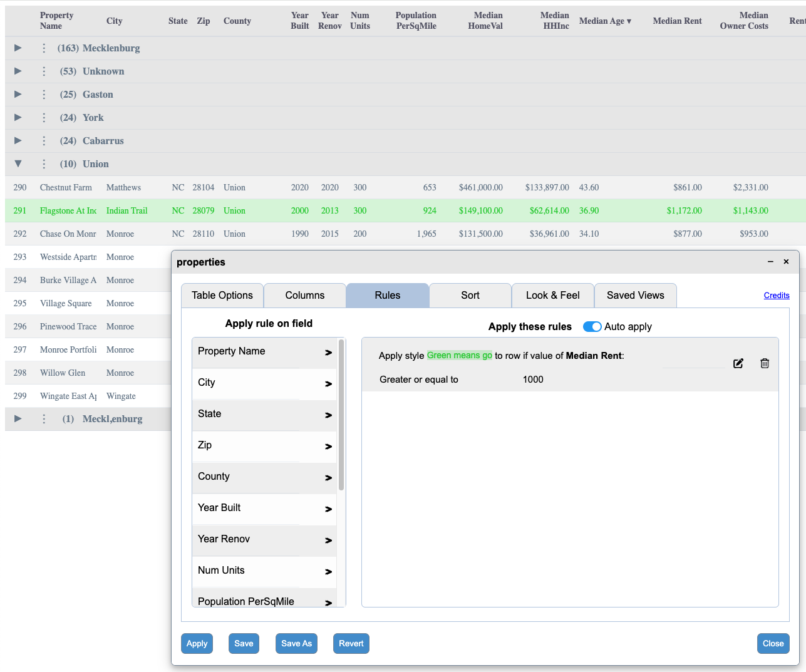This screenshot has height=672, width=806.
Task: Click the Save As button
Action: tap(296, 643)
